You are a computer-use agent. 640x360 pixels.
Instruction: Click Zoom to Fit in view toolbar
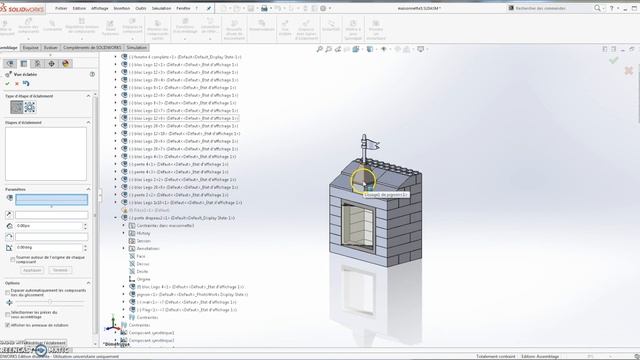(x=320, y=49)
